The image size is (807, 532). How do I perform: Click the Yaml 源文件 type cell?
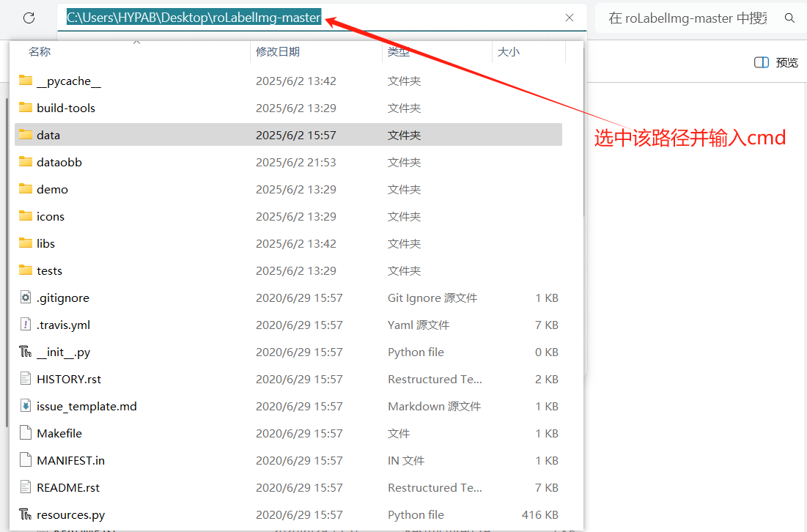tap(419, 325)
